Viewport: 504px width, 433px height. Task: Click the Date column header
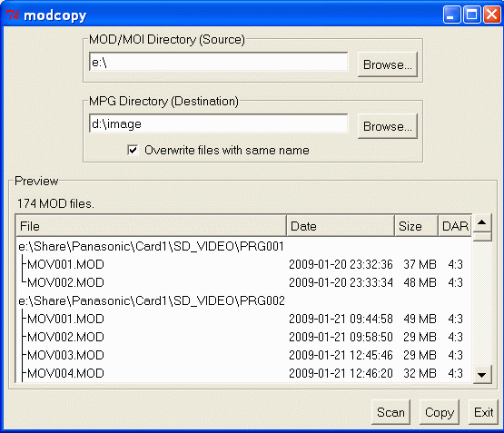coord(341,226)
